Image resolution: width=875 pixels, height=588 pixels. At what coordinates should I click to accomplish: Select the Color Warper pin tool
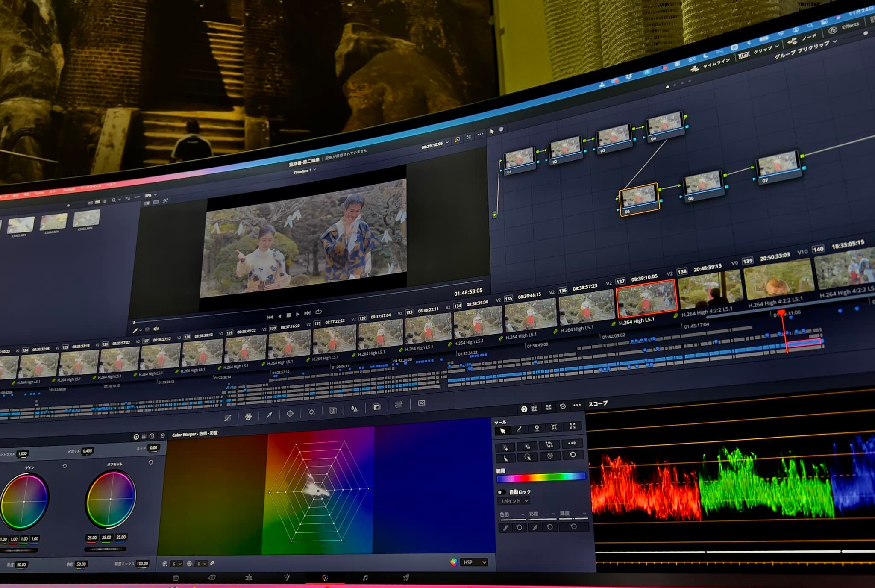(x=537, y=428)
